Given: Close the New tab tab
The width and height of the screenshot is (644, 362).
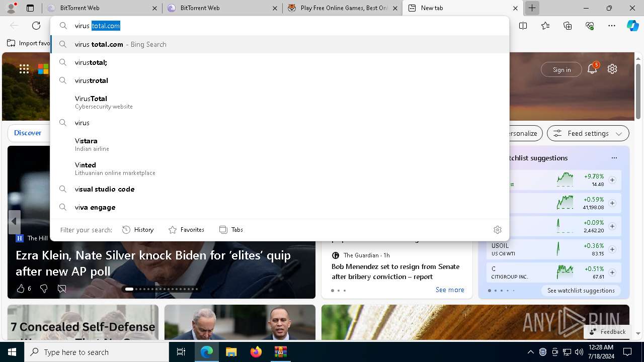Looking at the screenshot, I should tap(515, 8).
